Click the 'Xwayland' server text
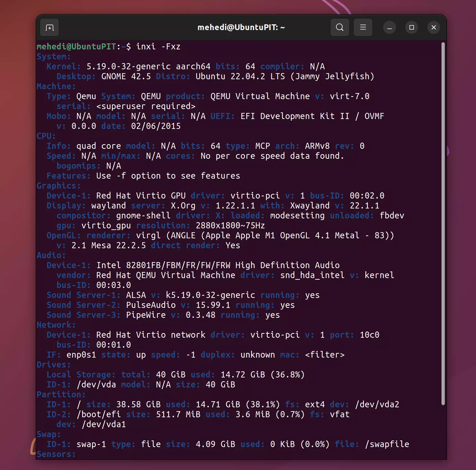Image resolution: width=476 pixels, height=470 pixels. [x=310, y=205]
